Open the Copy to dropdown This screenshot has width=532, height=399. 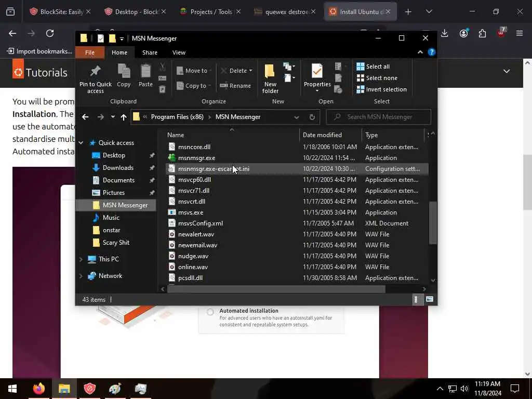193,86
